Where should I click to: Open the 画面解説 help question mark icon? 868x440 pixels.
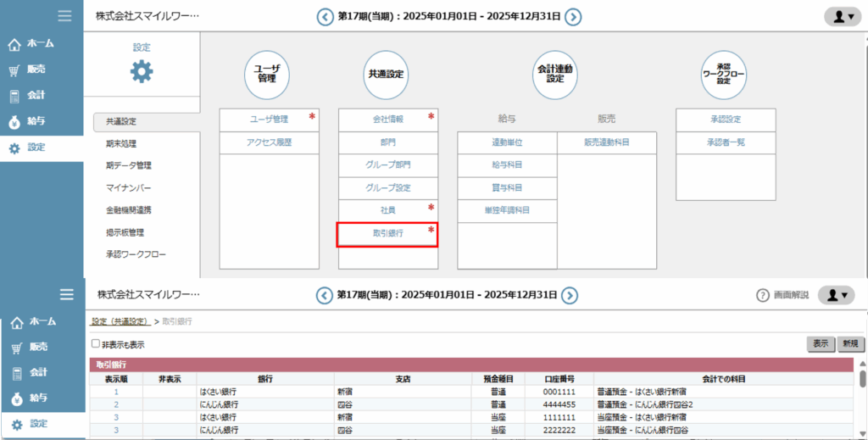coord(762,295)
